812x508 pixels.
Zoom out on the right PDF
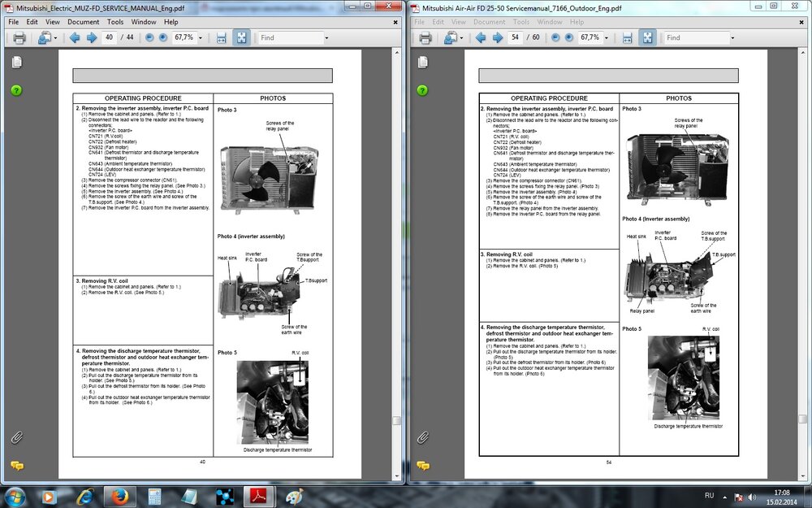[555, 37]
